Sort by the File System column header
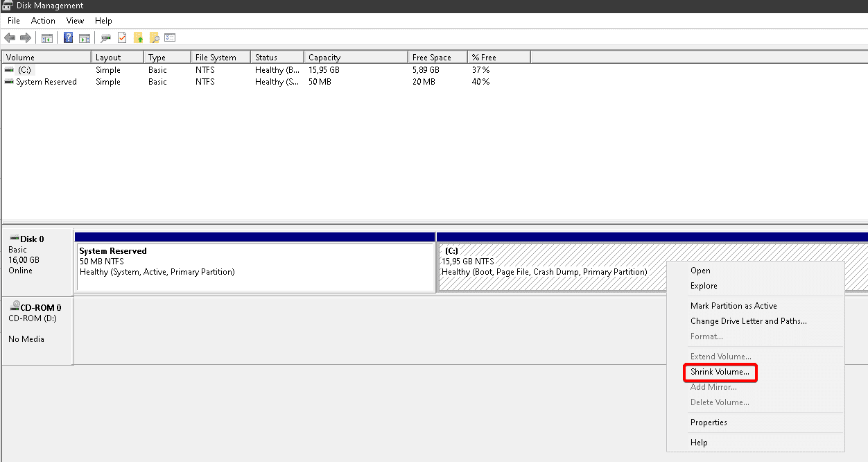Screen dimensions: 868x462 point(220,58)
